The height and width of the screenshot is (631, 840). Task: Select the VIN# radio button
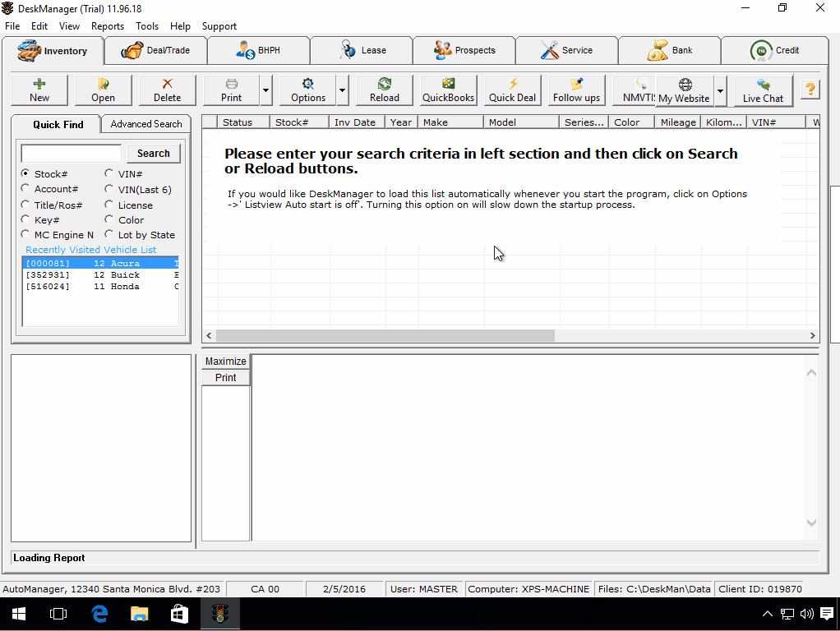tap(108, 173)
